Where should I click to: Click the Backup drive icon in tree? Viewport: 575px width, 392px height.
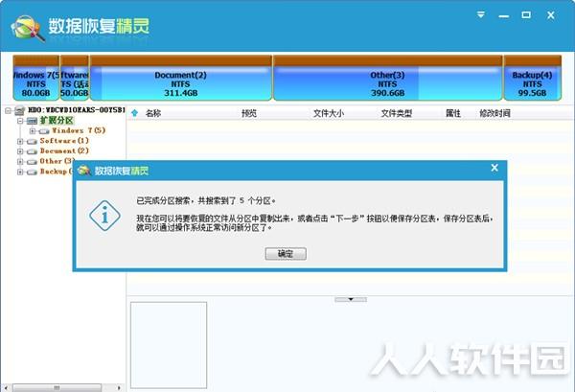tap(33, 172)
